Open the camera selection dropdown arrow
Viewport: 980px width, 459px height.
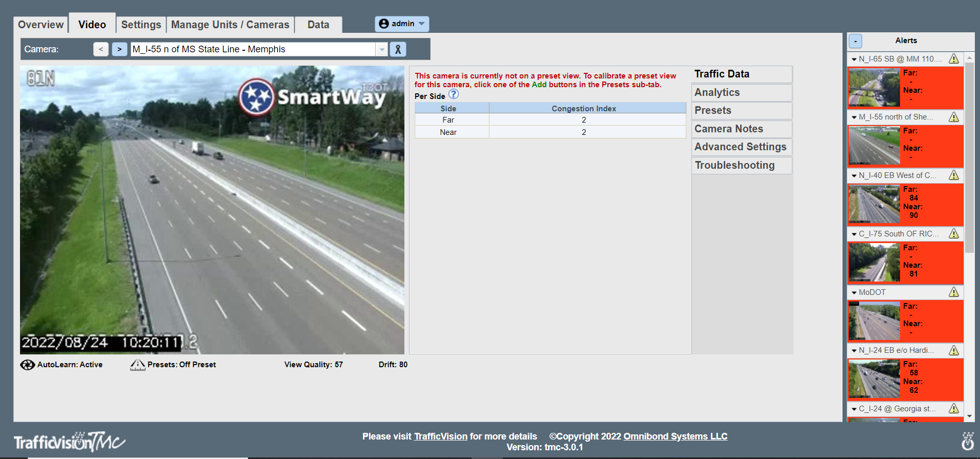pyautogui.click(x=382, y=49)
